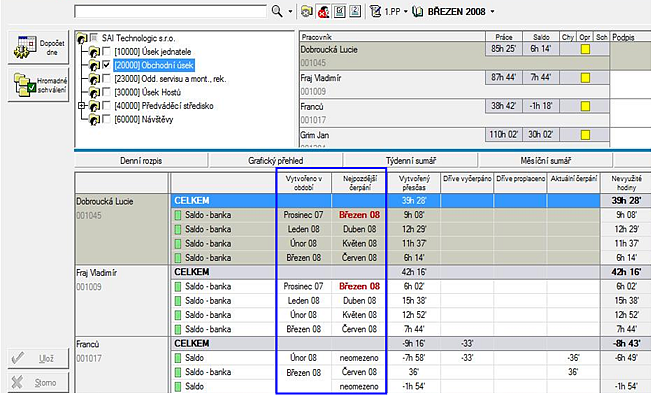653x396 pixels.
Task: Check the [23000] Odd. servisu checkbox
Action: pos(107,79)
